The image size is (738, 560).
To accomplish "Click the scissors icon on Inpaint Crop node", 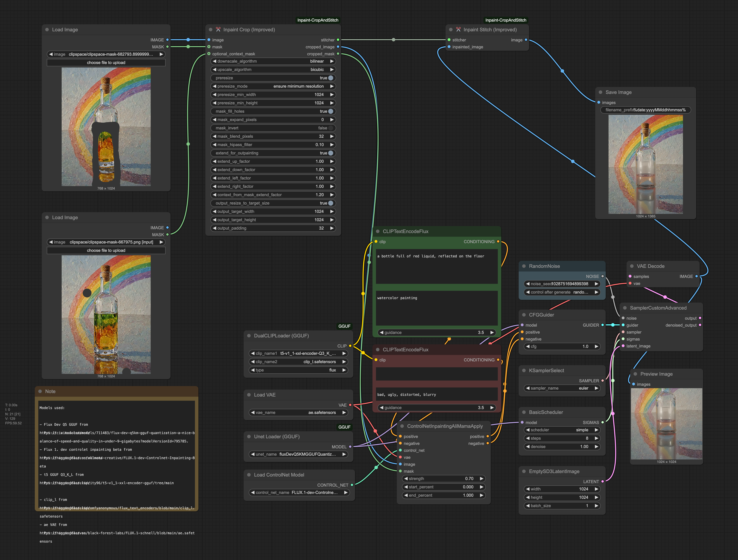I will click(218, 30).
